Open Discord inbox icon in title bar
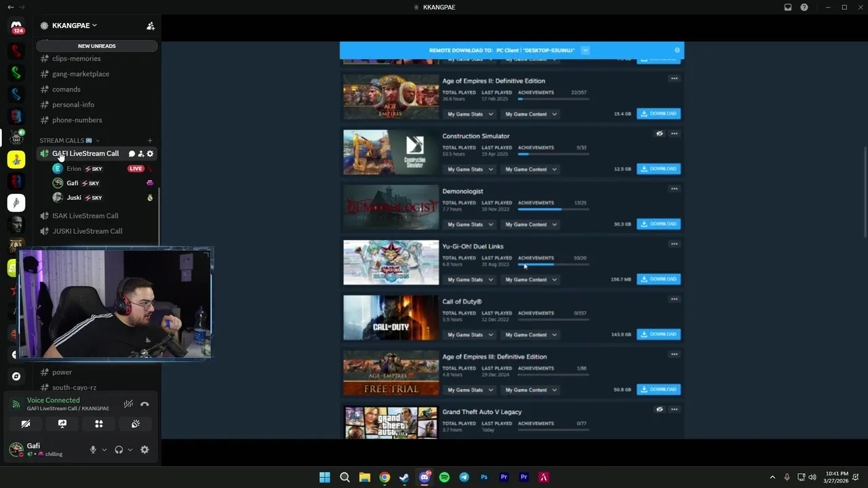 tap(787, 7)
